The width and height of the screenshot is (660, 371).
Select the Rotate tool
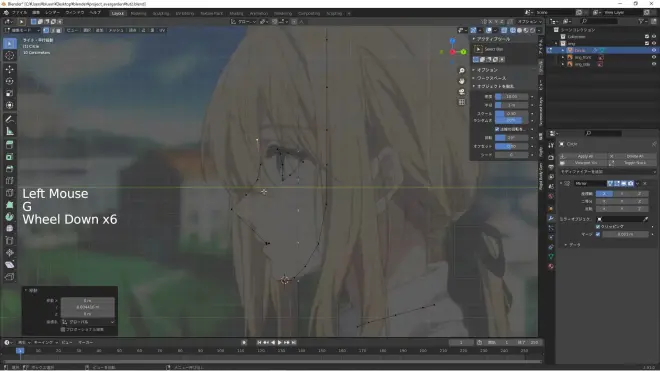pos(10,81)
